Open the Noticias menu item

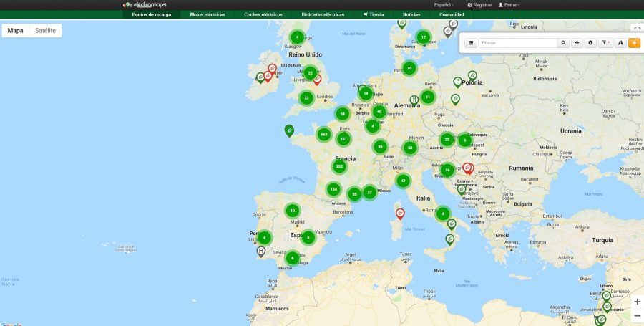point(411,15)
